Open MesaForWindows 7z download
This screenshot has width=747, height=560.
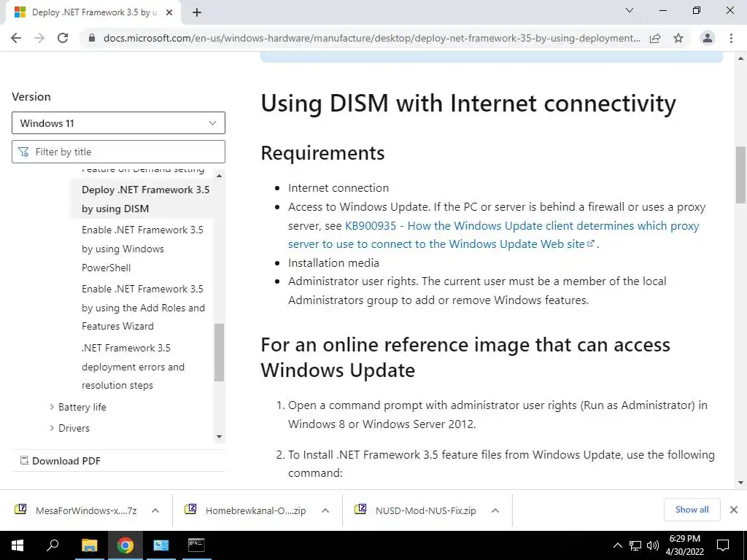click(76, 510)
